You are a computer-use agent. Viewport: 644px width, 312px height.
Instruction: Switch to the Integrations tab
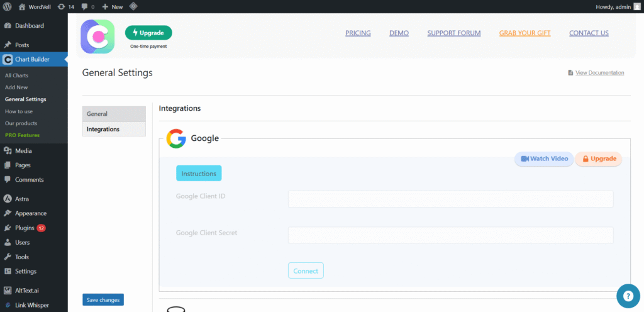click(114, 129)
